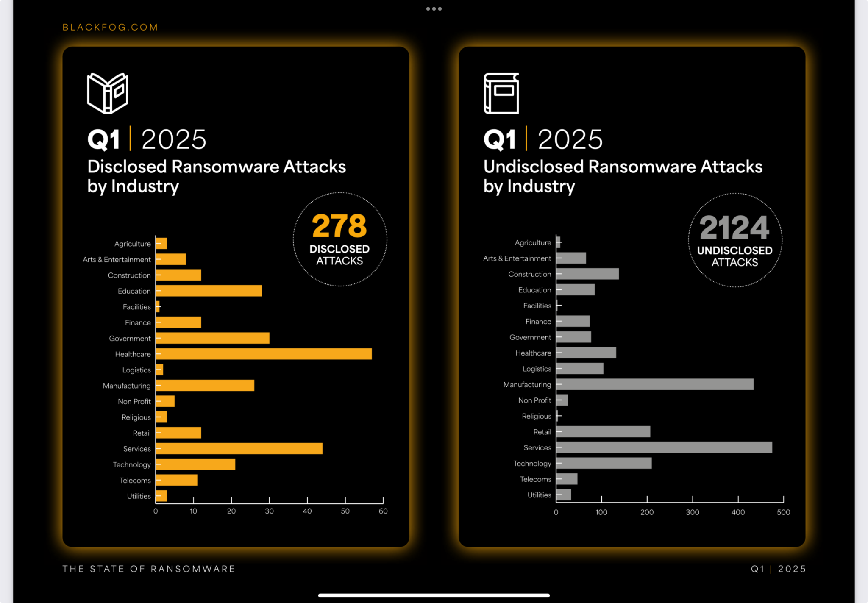
Task: Click the gray Technology bar in undisclosed chart
Action: [x=604, y=463]
